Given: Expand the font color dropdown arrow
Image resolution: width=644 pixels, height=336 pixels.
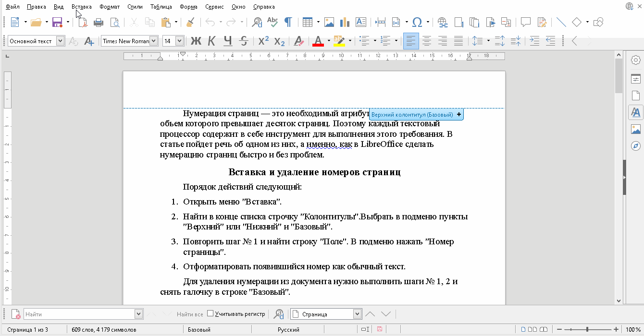Looking at the screenshot, I should click(329, 41).
